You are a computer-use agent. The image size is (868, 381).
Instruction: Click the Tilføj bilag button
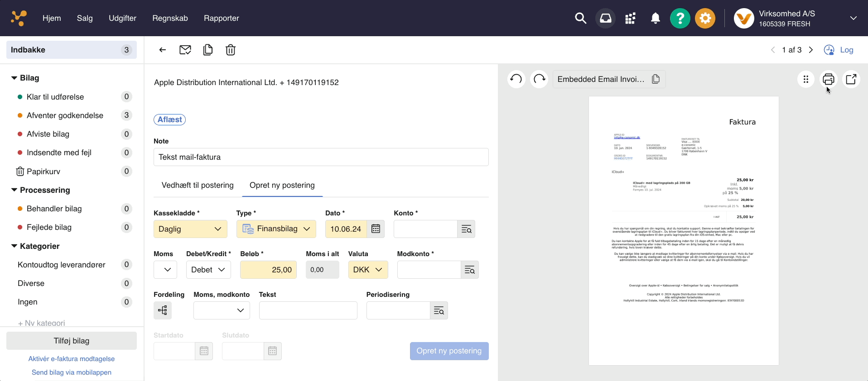click(x=72, y=341)
